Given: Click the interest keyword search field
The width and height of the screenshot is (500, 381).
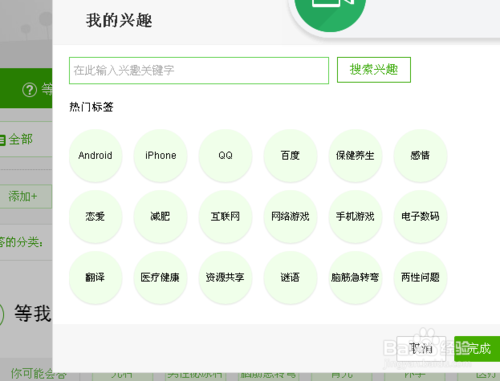Looking at the screenshot, I should 199,71.
